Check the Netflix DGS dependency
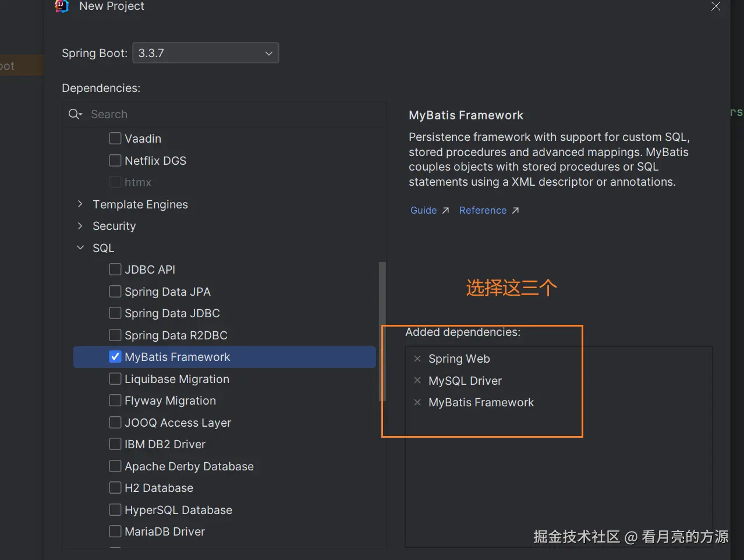The height and width of the screenshot is (560, 744). click(x=115, y=161)
